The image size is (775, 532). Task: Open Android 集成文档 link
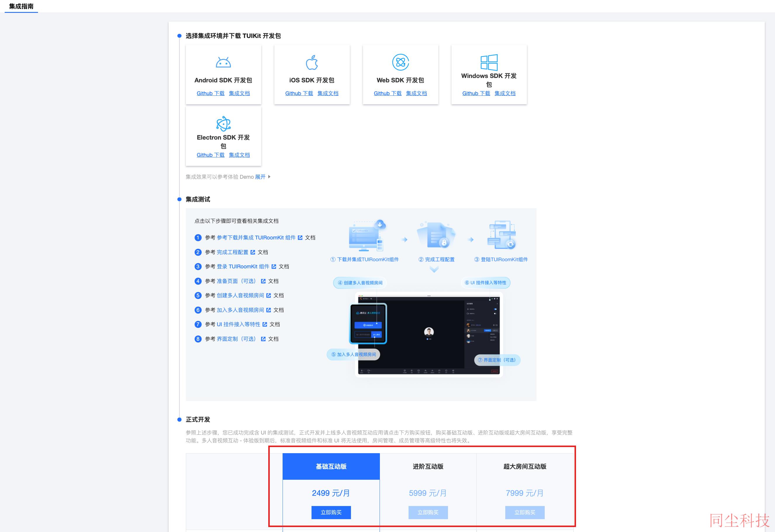point(239,93)
